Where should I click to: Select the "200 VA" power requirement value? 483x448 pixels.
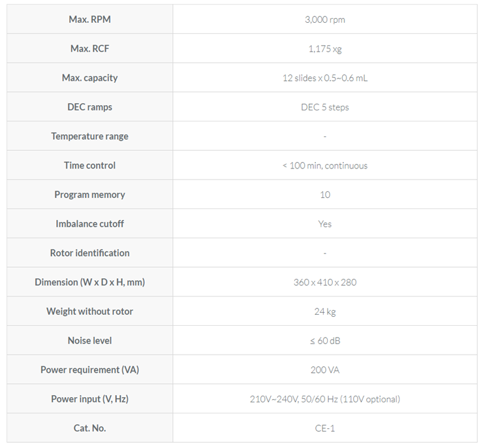(x=324, y=370)
